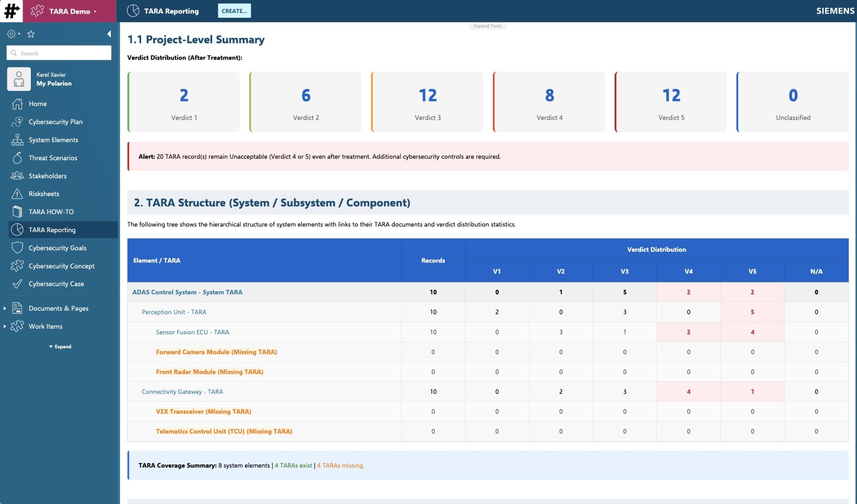The height and width of the screenshot is (504, 857).
Task: Click the Expand Tools bar
Action: click(x=487, y=26)
